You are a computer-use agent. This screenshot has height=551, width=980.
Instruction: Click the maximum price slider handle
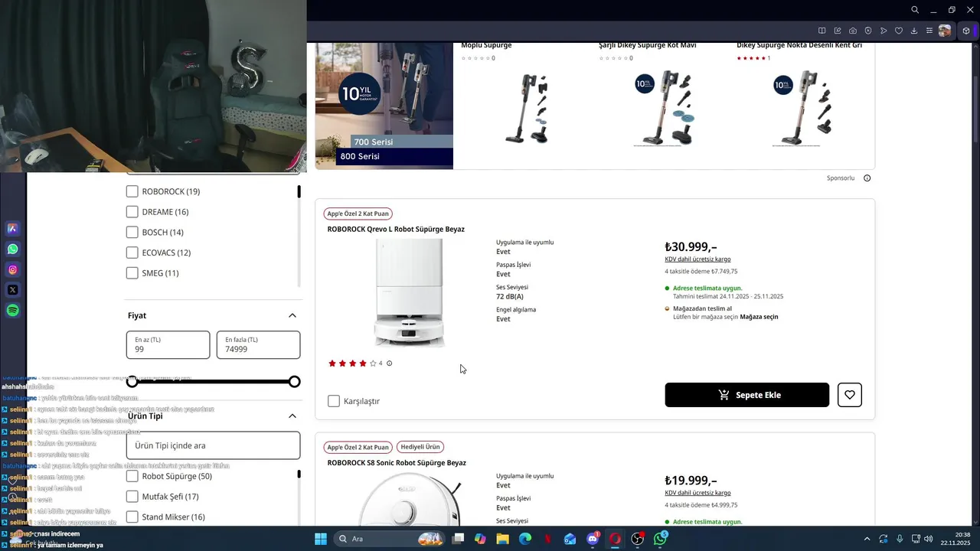click(x=295, y=382)
